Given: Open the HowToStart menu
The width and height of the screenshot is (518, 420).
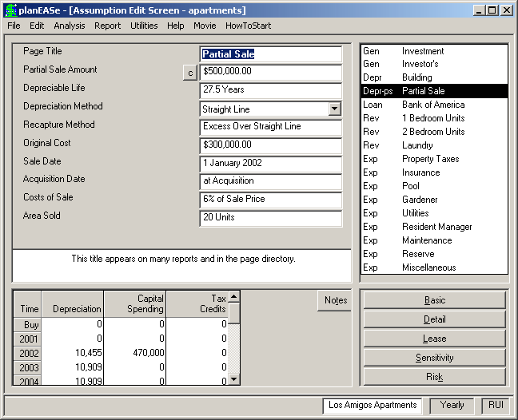Looking at the screenshot, I should coord(248,26).
